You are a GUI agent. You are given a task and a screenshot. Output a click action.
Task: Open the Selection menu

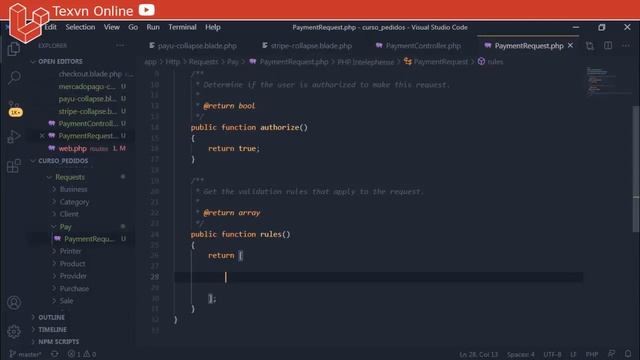click(x=80, y=27)
